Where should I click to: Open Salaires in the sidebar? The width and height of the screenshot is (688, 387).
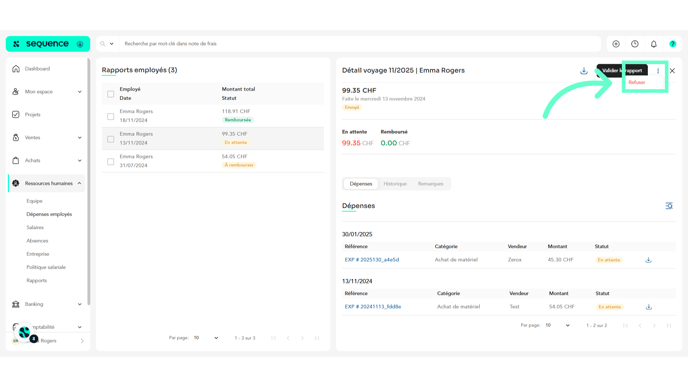[35, 227]
